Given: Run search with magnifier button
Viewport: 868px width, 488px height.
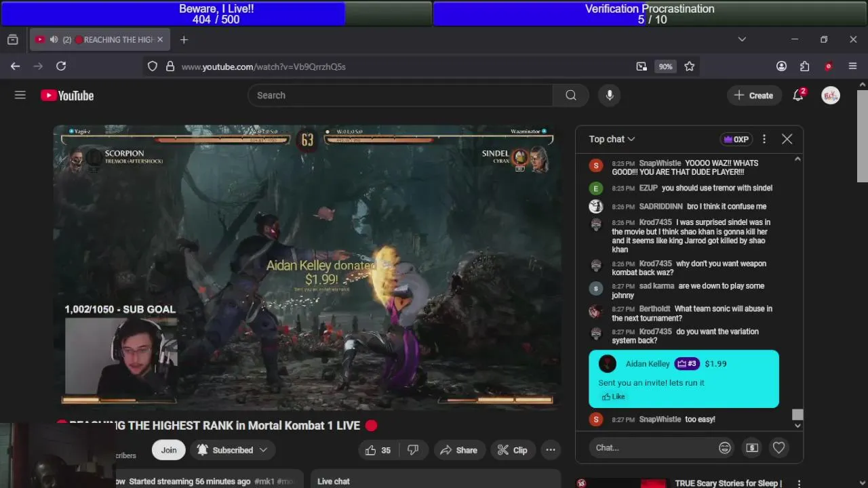Looking at the screenshot, I should [x=571, y=96].
